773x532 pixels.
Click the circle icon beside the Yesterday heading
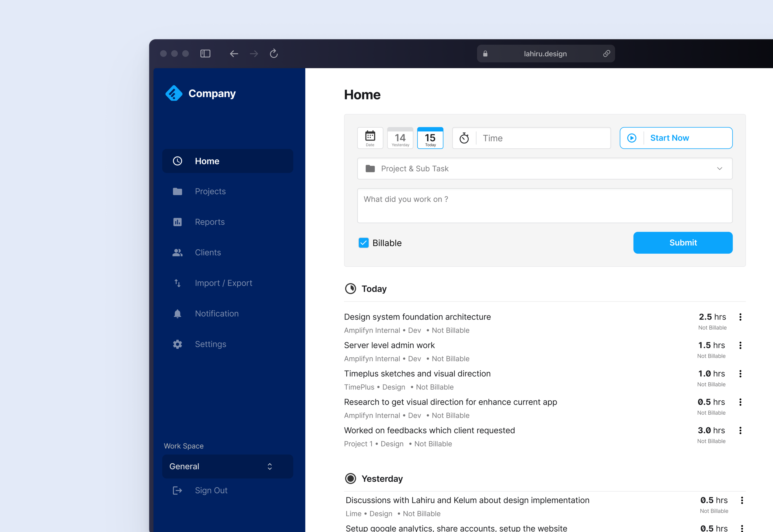[x=350, y=479]
